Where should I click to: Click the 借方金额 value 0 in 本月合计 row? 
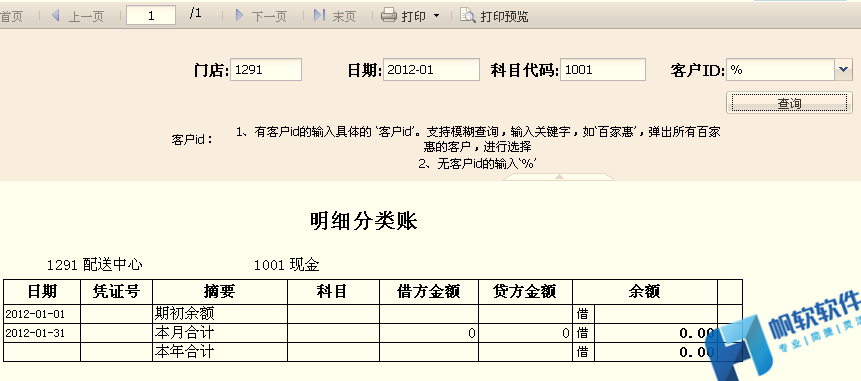point(429,333)
